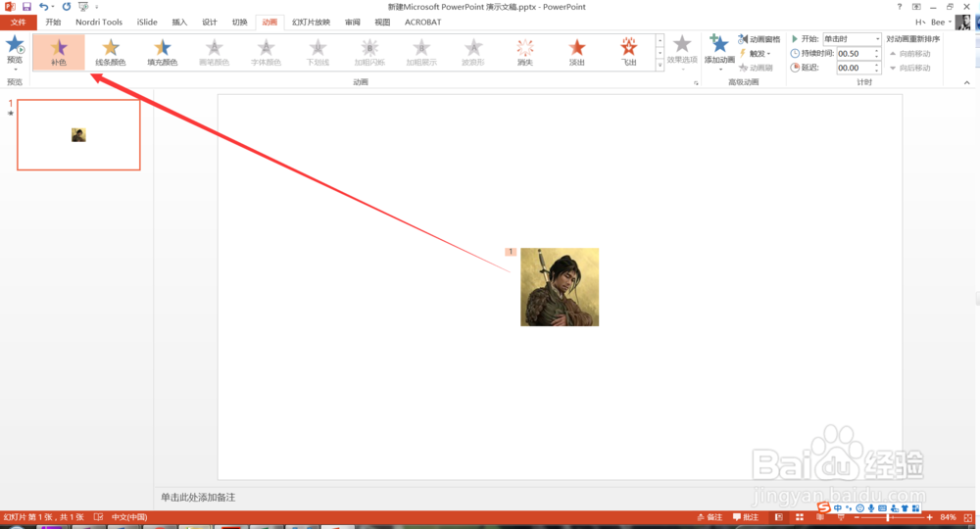This screenshot has width=980, height=529.
Task: Select the 加粗展示 bold reveal animation
Action: pos(421,51)
